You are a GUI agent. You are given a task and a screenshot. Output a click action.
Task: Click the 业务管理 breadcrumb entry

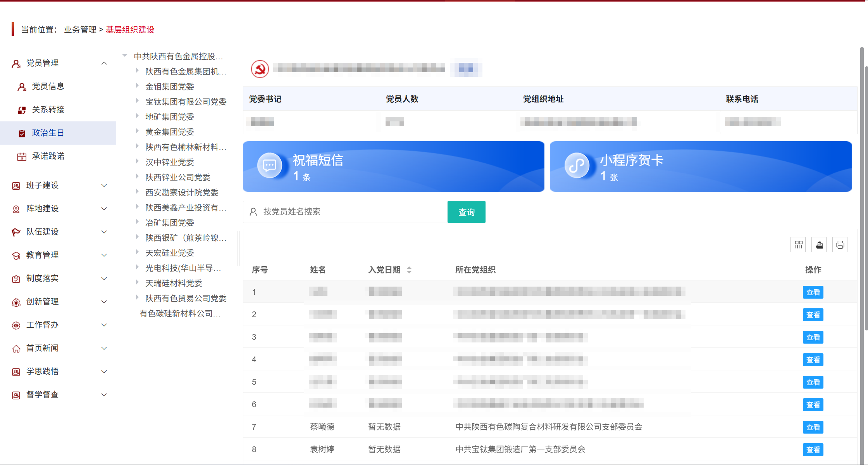tap(79, 29)
